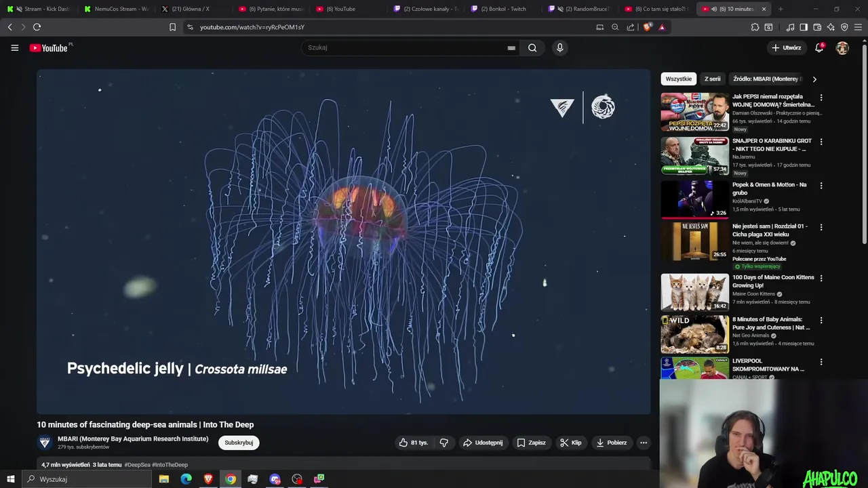Open the browser main hamburger menu

[x=859, y=27]
